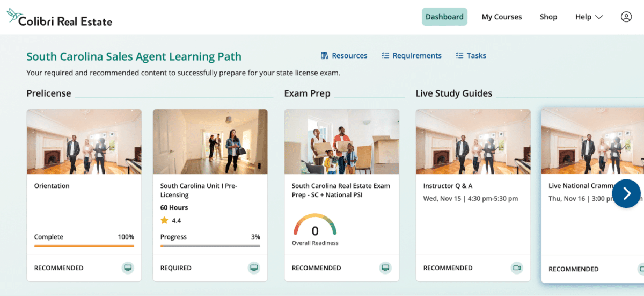This screenshot has height=296, width=644.
Task: Open South Carolina Real Estate Exam Prep title
Action: click(x=341, y=190)
